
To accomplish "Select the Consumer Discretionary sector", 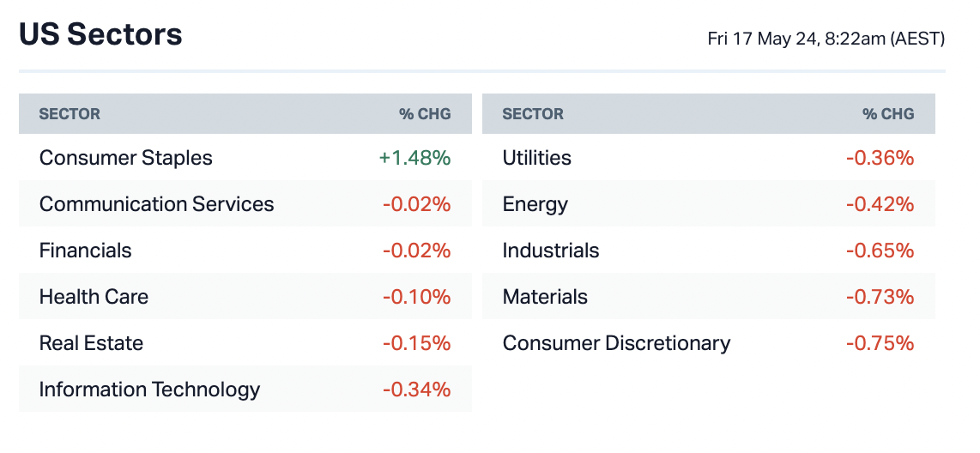I will (x=616, y=343).
